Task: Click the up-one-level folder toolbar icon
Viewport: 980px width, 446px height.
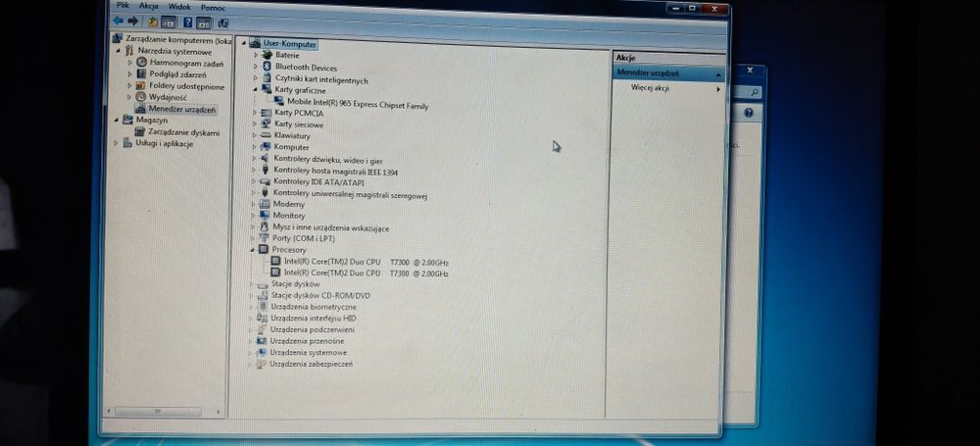Action: [x=153, y=22]
